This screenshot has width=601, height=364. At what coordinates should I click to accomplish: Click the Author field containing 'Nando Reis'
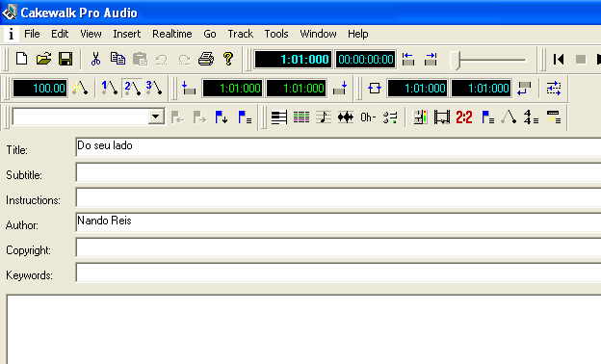tap(338, 222)
